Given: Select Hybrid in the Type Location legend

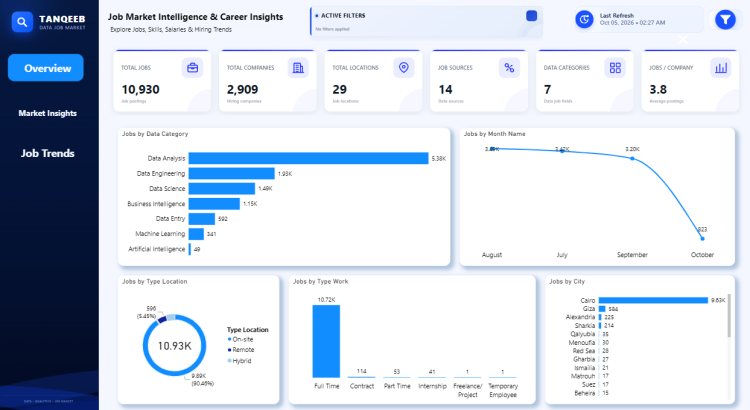Looking at the screenshot, I should click(x=239, y=361).
